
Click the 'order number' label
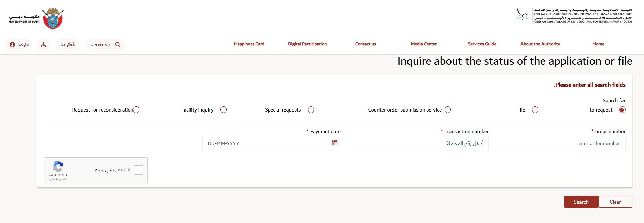pyautogui.click(x=610, y=132)
